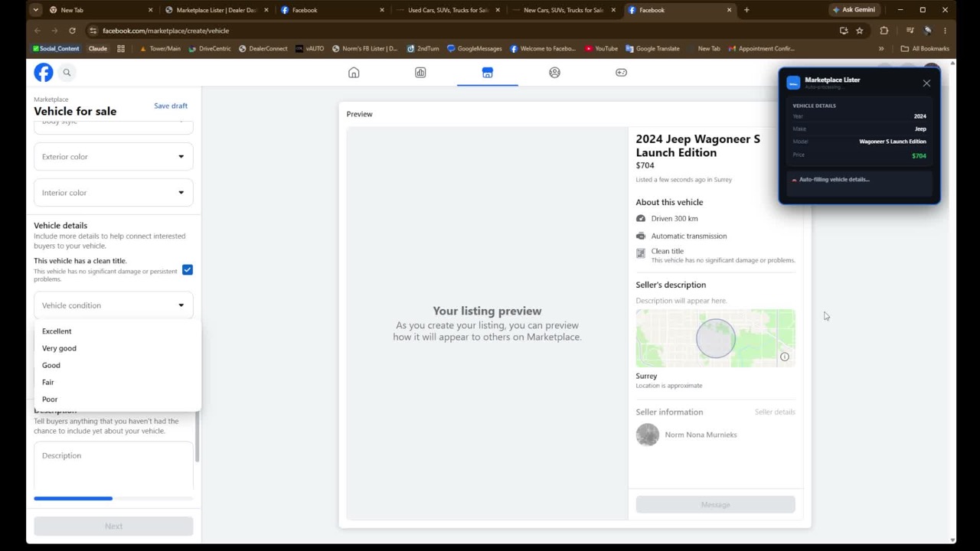Uncheck the clean title checkbox
This screenshot has width=980, height=551.
pos(188,270)
